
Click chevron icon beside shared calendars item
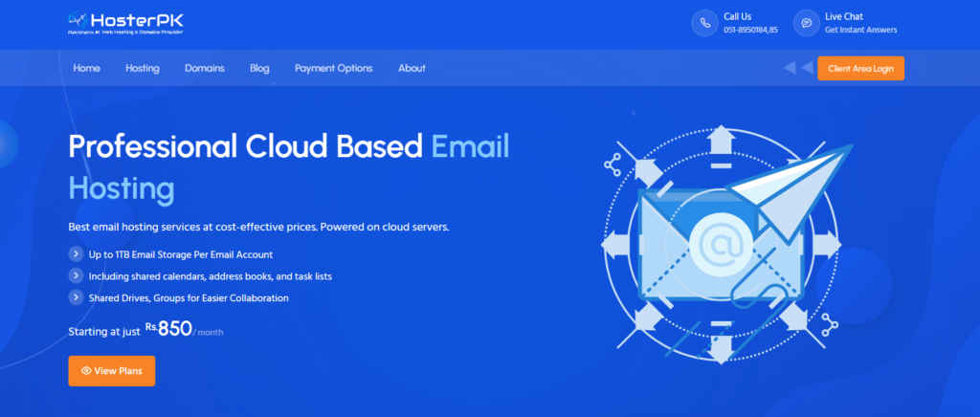(x=76, y=275)
